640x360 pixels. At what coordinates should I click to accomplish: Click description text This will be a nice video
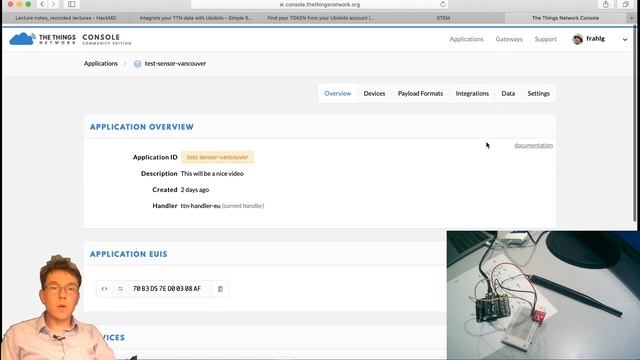pyautogui.click(x=212, y=173)
